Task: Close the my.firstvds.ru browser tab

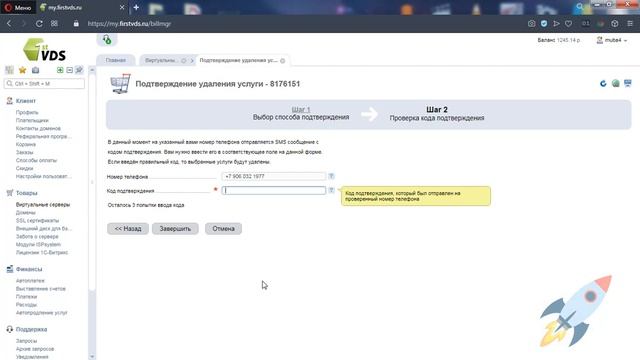Action: click(122, 7)
